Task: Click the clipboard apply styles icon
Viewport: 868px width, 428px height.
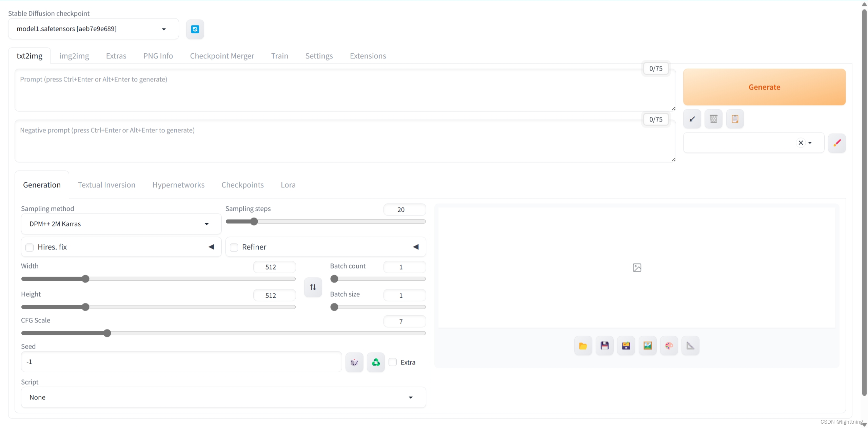Action: pyautogui.click(x=735, y=119)
